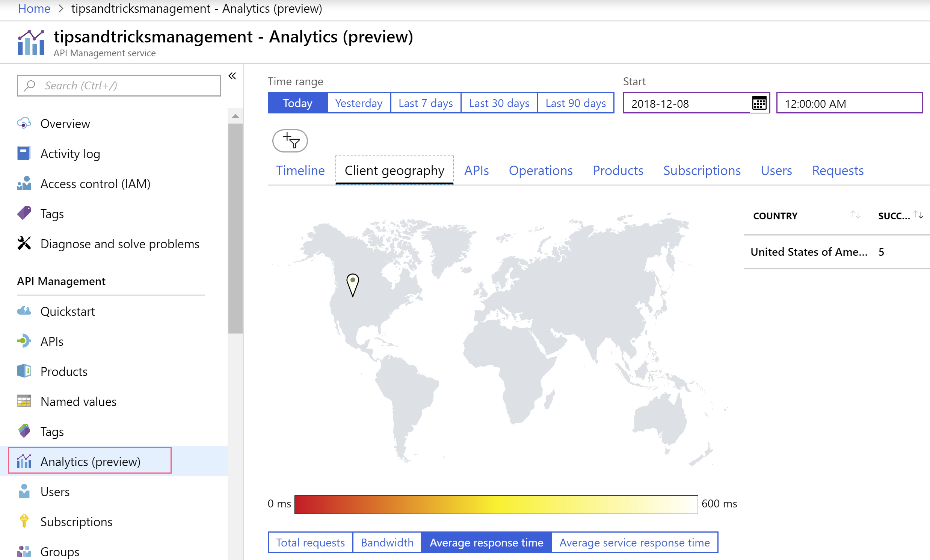Click the success count value 5
The width and height of the screenshot is (930, 560).
point(881,252)
